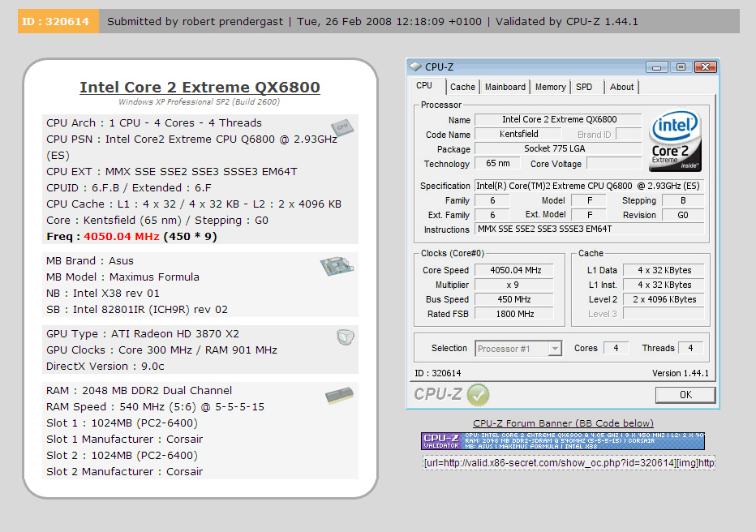The width and height of the screenshot is (756, 532).
Task: Click Version 1.44.1 text in CPU-Z
Action: 681,373
